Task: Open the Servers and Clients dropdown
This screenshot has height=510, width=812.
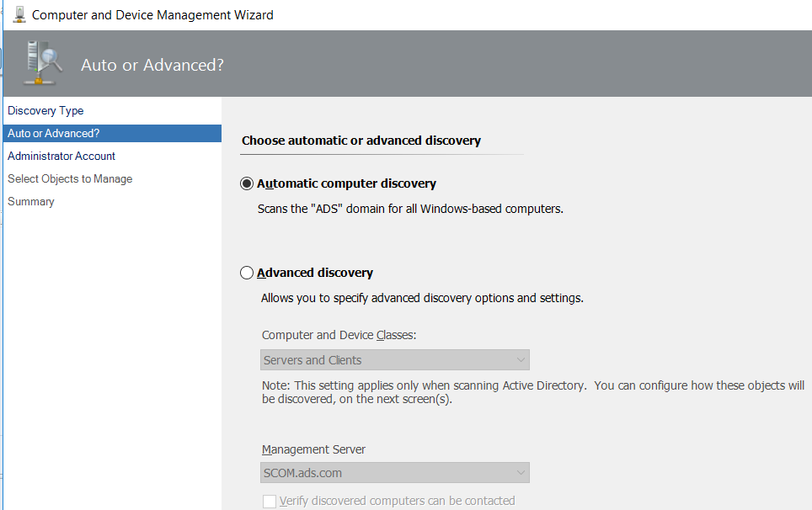Action: (394, 360)
